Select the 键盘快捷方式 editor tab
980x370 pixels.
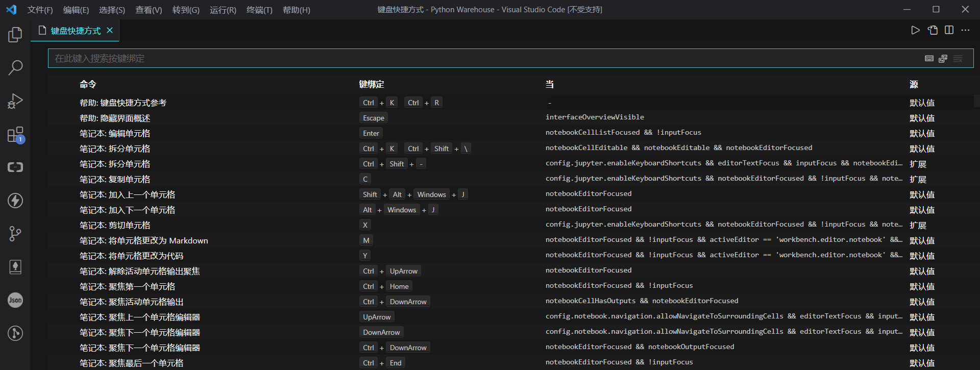pyautogui.click(x=75, y=31)
